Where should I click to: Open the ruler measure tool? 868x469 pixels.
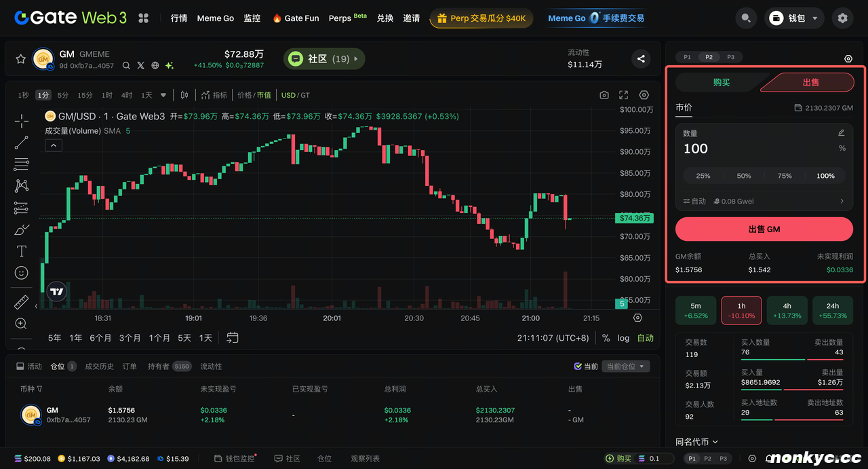pyautogui.click(x=21, y=302)
